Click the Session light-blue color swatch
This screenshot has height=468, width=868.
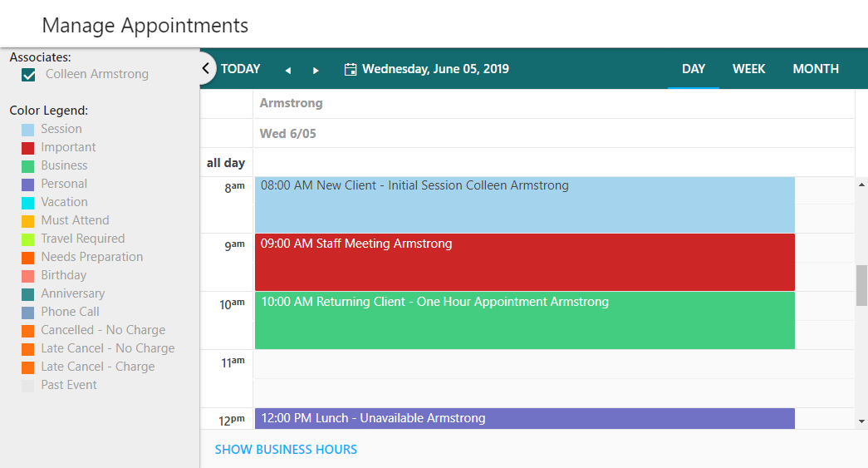point(27,130)
